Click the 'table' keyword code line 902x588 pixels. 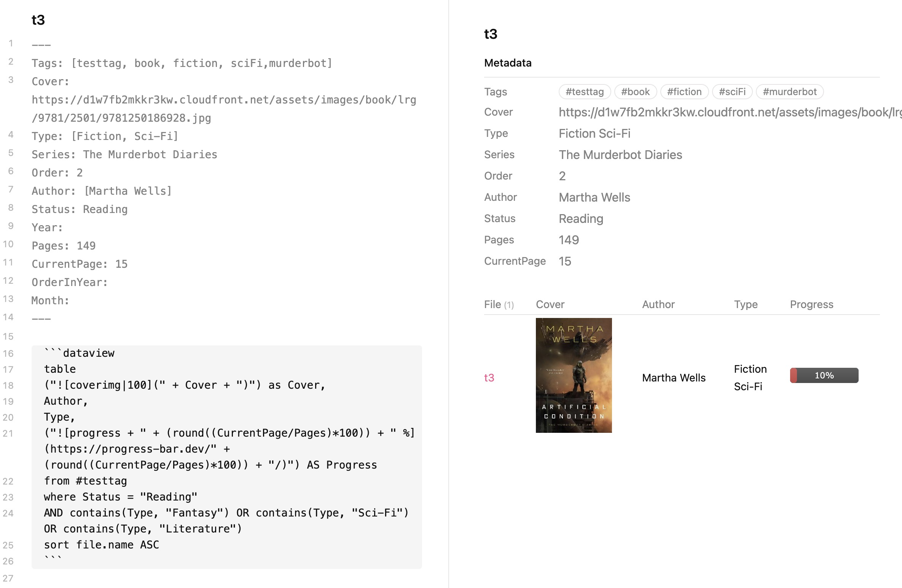pos(60,369)
